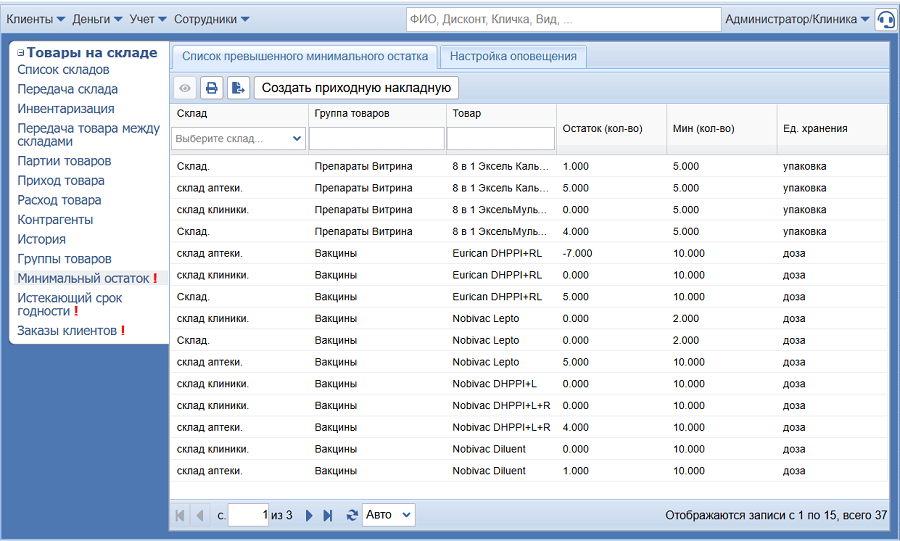This screenshot has width=900, height=541.
Task: Click the eye view icon in toolbar
Action: 184,88
